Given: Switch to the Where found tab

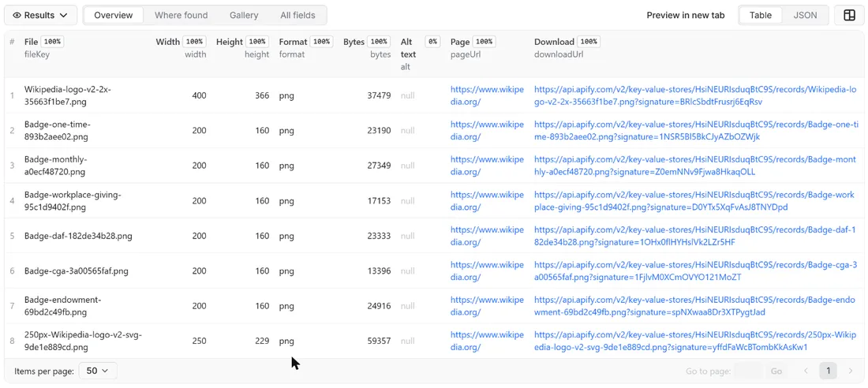Looking at the screenshot, I should [x=181, y=16].
